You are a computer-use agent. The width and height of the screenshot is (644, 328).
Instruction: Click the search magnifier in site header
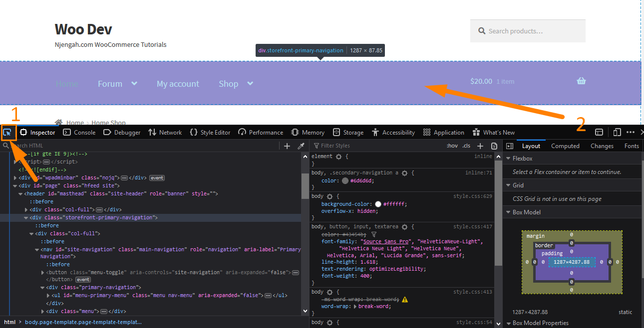pyautogui.click(x=482, y=31)
